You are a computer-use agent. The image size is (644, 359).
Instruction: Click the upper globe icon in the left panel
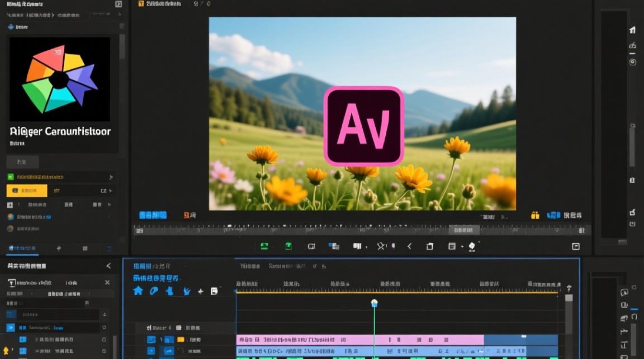tap(10, 217)
